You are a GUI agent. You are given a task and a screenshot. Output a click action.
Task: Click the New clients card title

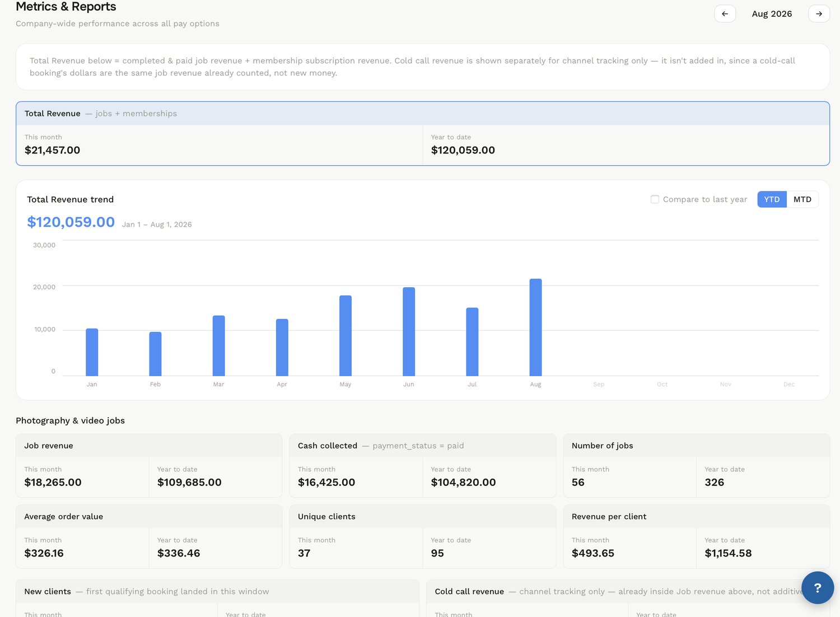(48, 591)
